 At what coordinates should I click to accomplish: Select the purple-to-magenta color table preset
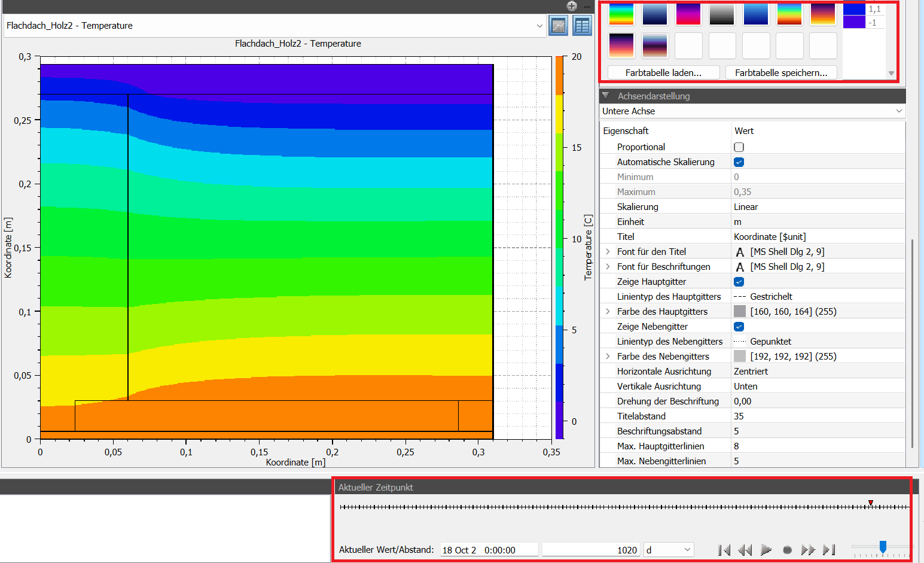pyautogui.click(x=688, y=14)
